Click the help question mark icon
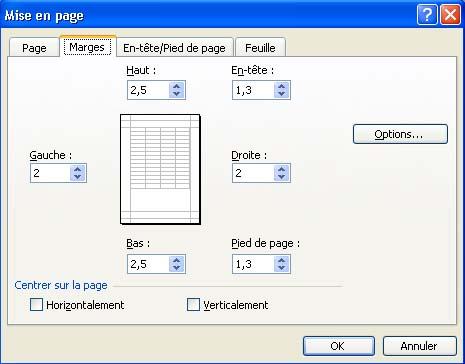465x364 pixels. (427, 15)
